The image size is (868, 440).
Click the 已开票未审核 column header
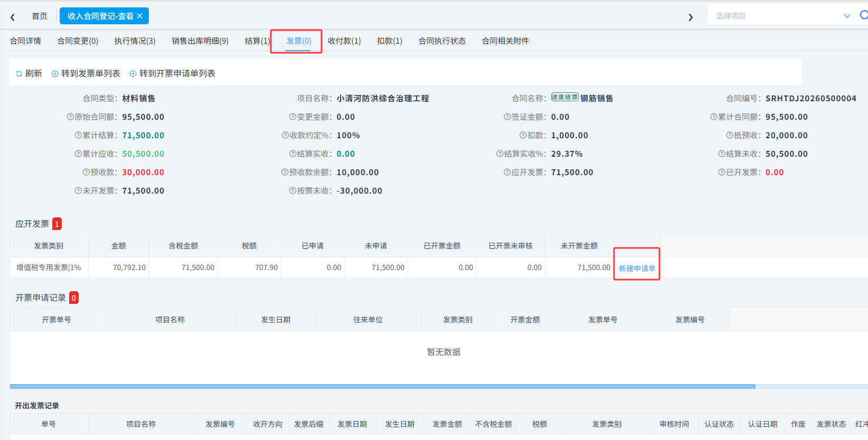511,245
